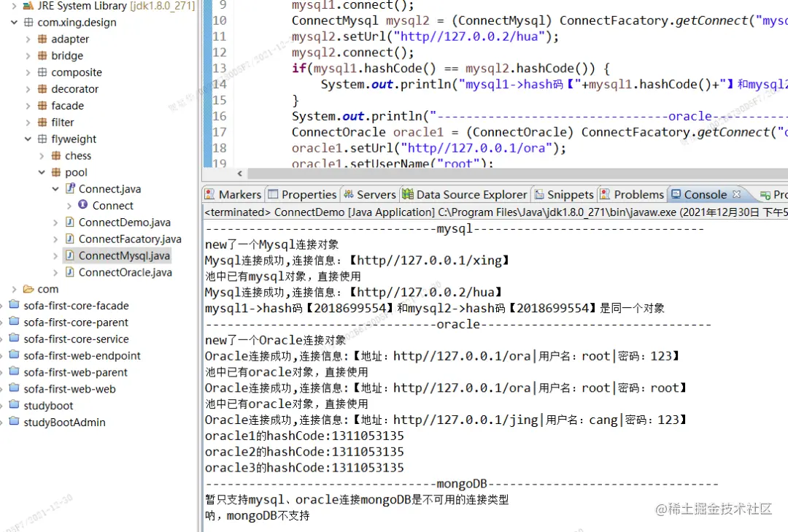788x532 pixels.
Task: Select ConnectMysql.java in the tree
Action: (x=124, y=255)
